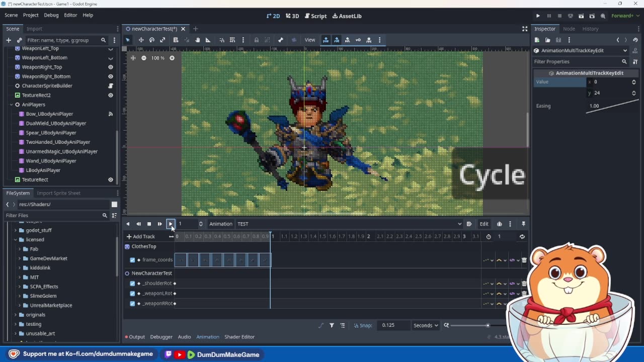Select the Ruler Mode tool
Screen dimensions: 644x362
[208, 40]
